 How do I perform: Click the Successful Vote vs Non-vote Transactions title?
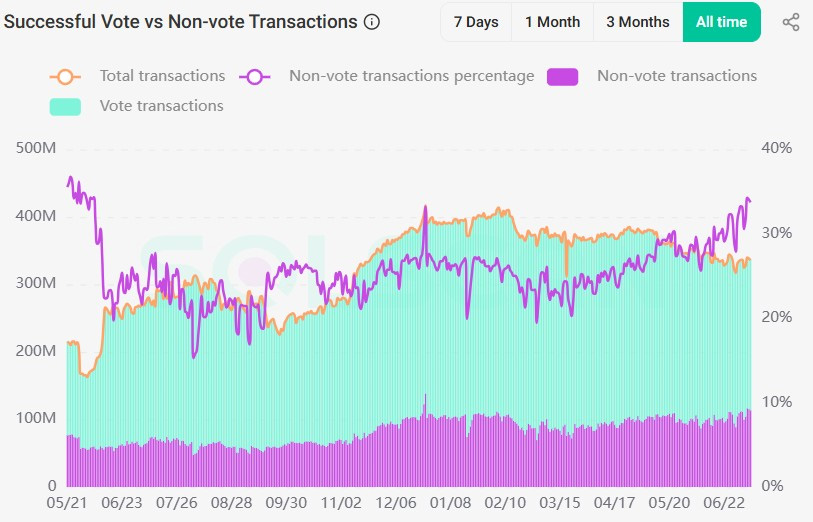tap(181, 22)
